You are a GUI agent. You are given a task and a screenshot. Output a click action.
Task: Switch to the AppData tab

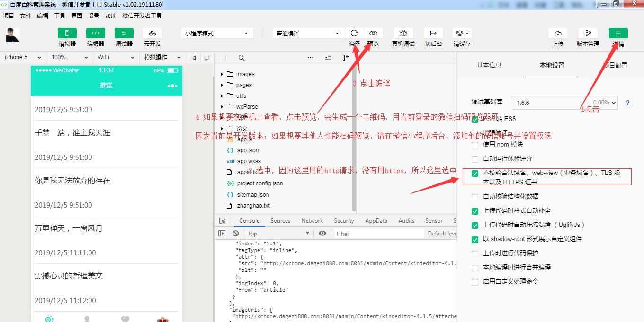pos(376,221)
